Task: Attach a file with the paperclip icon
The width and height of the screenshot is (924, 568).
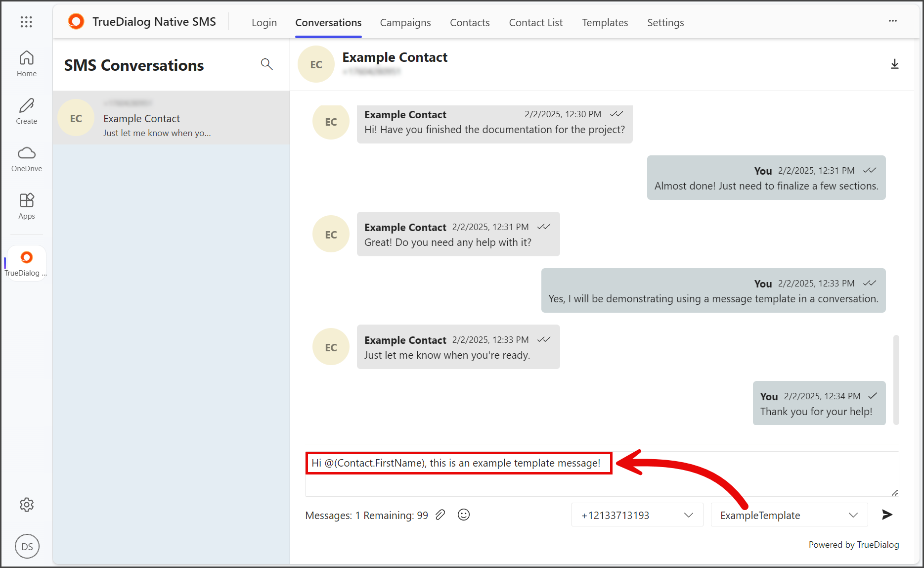Action: [x=440, y=515]
